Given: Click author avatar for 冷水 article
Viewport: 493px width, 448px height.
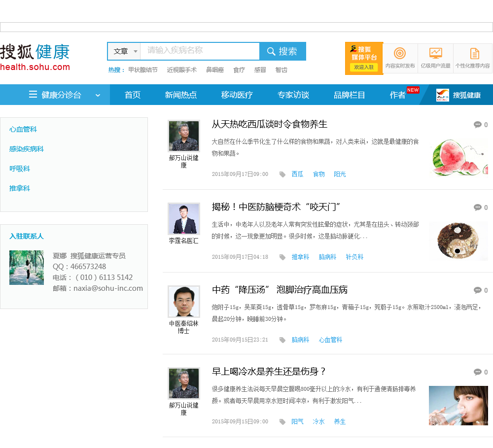Looking at the screenshot, I should 183,383.
